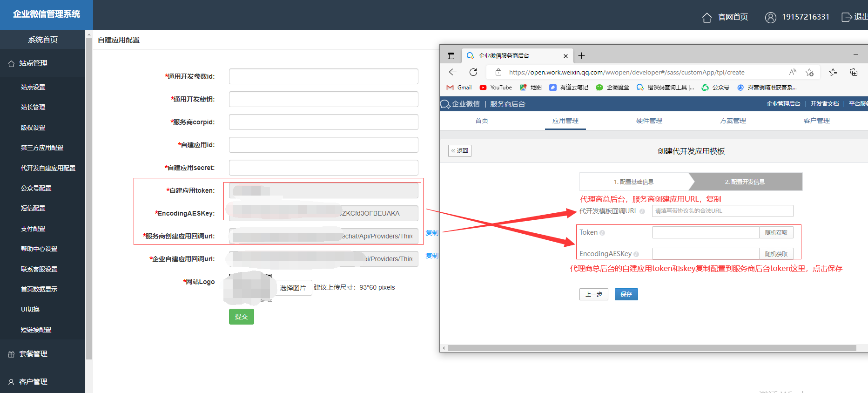Screen dimensions: 868x393
Task: Click the read aloud icon in address bar
Action: click(793, 72)
